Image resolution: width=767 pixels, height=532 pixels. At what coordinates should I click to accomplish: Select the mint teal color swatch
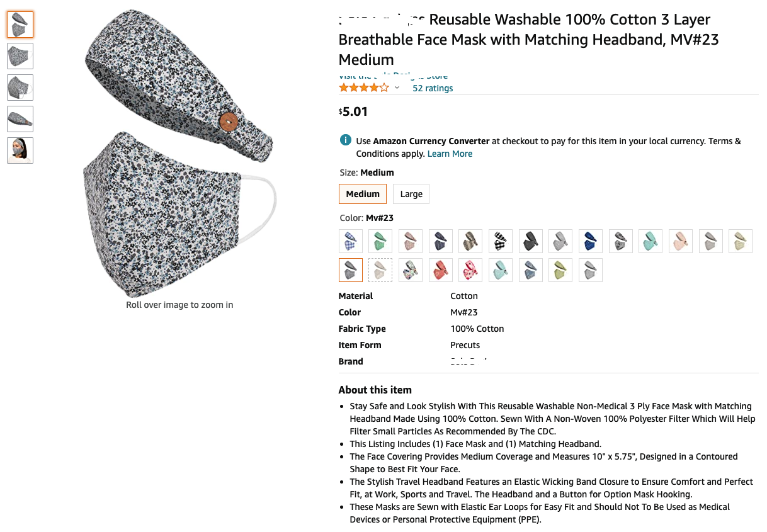coord(651,241)
